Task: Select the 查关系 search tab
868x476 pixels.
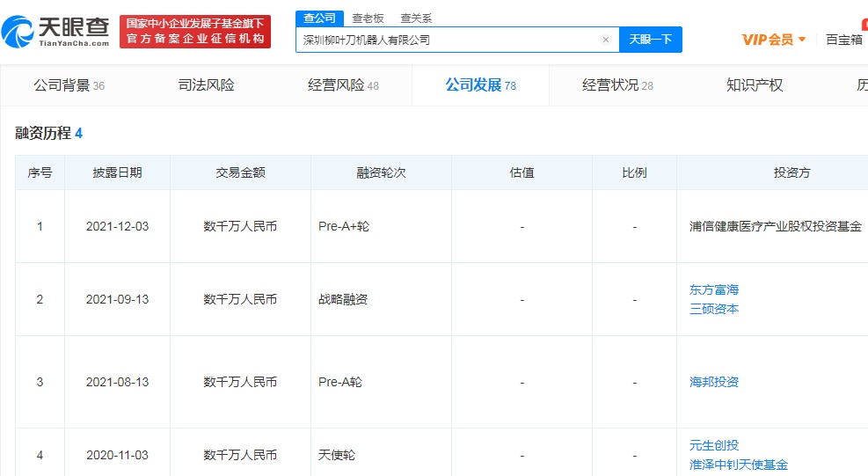Action: [x=416, y=18]
